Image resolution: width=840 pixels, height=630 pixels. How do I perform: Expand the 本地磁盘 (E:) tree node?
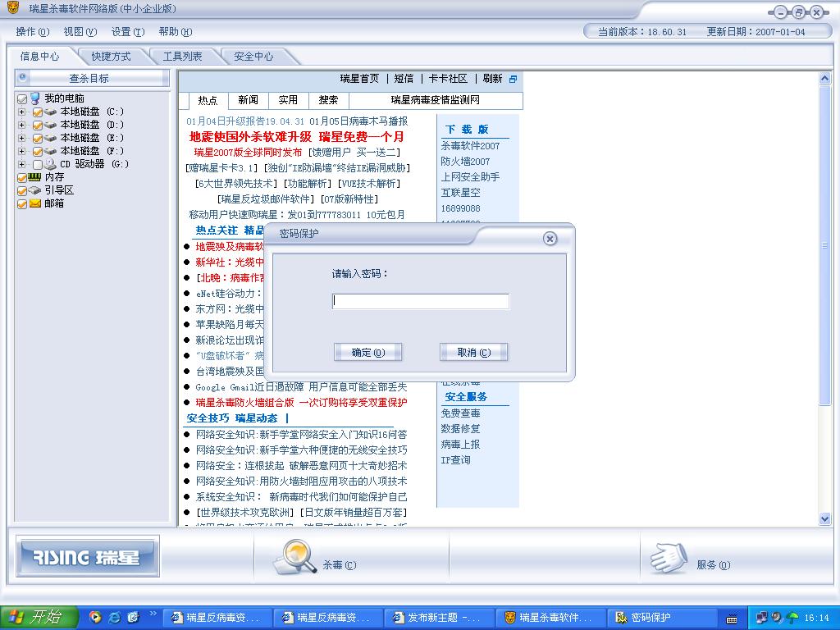pos(22,138)
